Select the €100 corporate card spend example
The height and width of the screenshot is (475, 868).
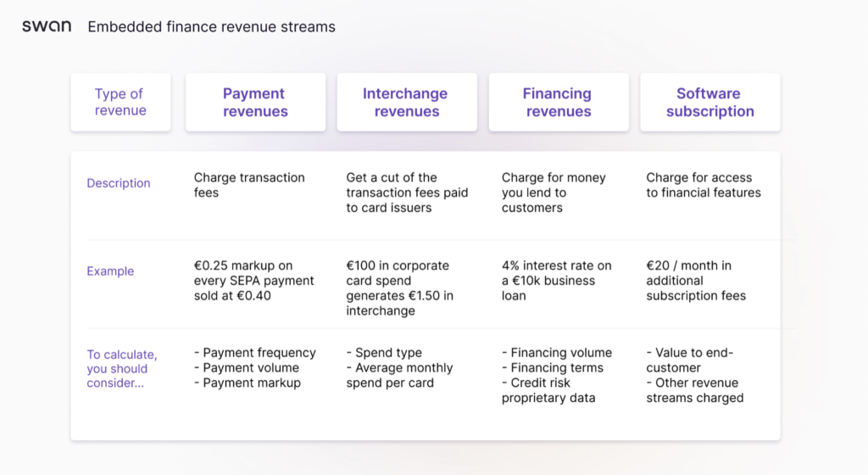coord(399,288)
